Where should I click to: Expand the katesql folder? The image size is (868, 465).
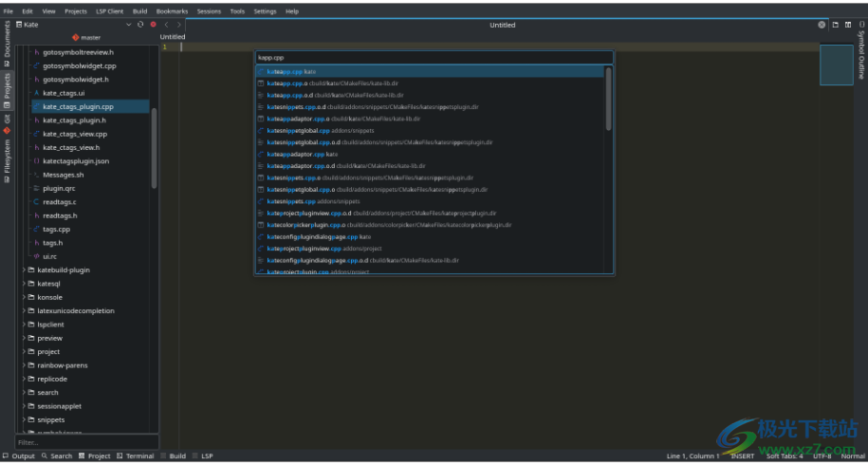click(x=24, y=284)
